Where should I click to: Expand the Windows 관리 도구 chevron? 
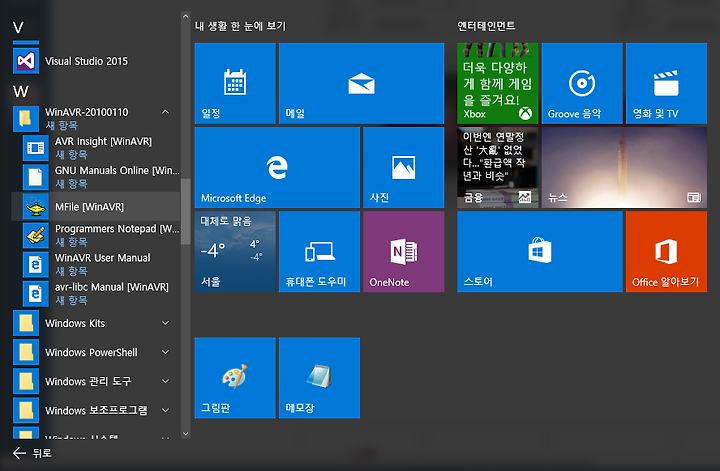point(165,381)
